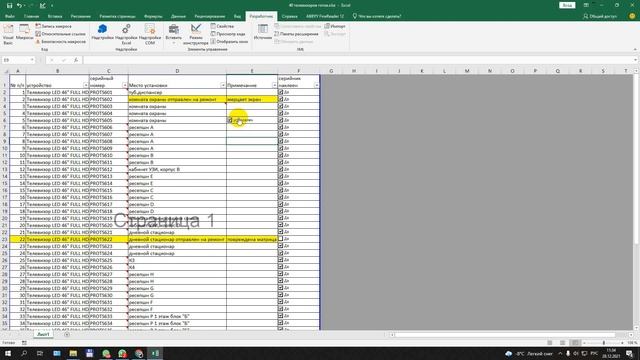
Task: Expand the Вставить controls dropdown
Action: click(x=173, y=34)
